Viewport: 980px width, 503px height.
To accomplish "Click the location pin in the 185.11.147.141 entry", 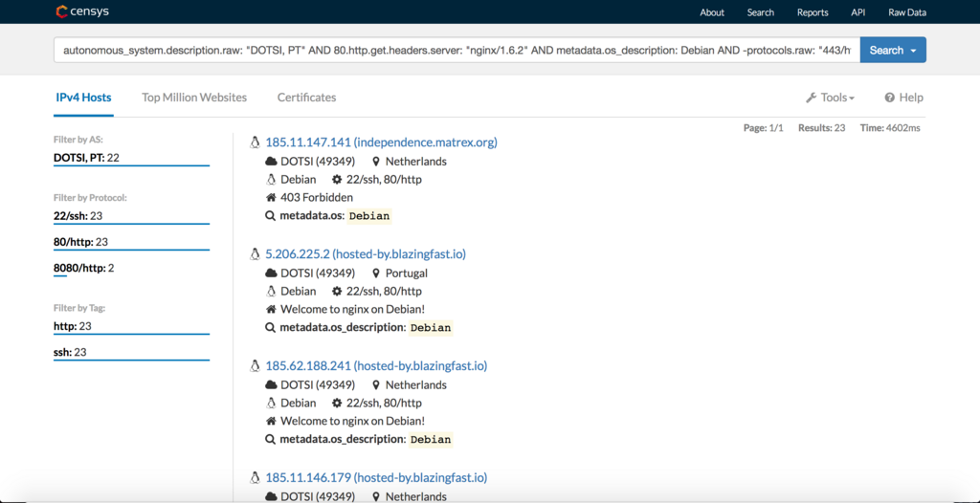I will click(x=375, y=162).
